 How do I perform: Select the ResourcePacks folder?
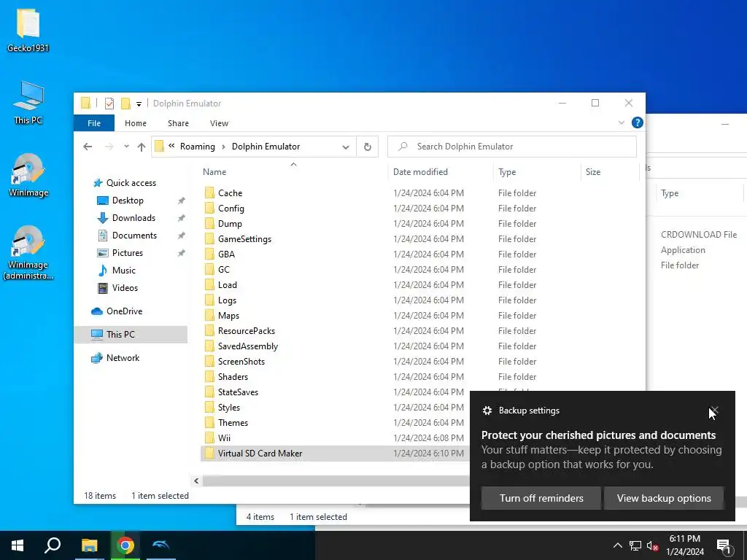247,331
